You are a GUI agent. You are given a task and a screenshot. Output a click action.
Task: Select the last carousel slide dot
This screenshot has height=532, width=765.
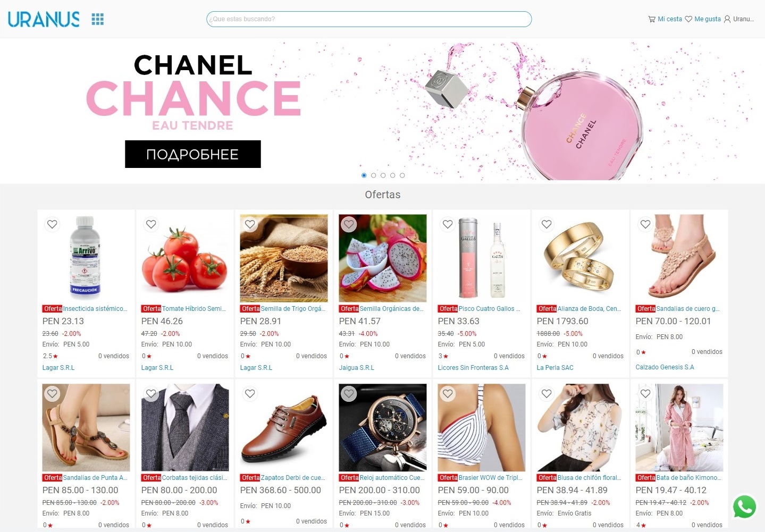(x=402, y=175)
